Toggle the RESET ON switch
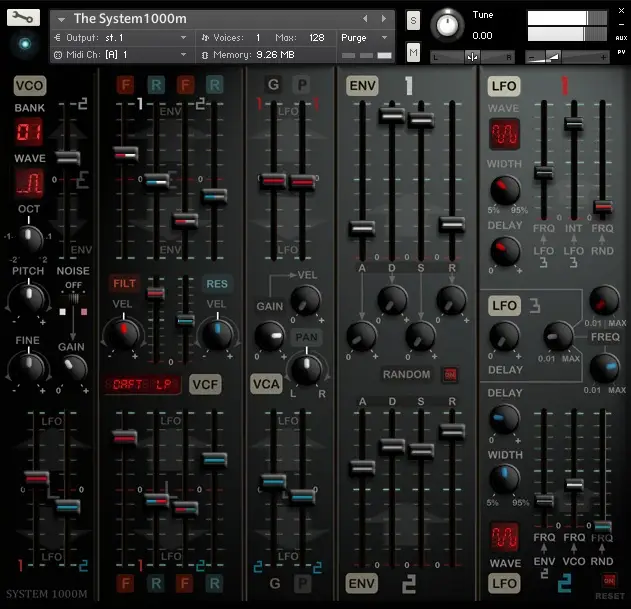Image resolution: width=631 pixels, height=609 pixels. tap(609, 581)
